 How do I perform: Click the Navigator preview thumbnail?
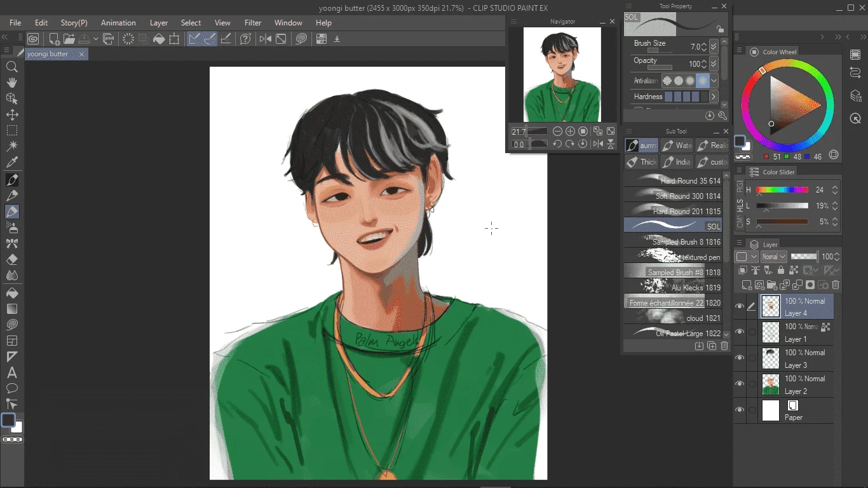pyautogui.click(x=562, y=74)
